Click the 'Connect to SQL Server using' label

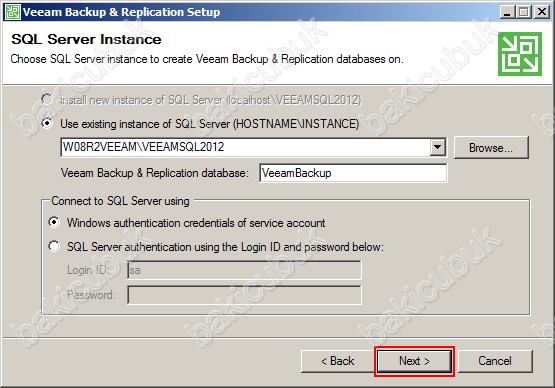[120, 201]
